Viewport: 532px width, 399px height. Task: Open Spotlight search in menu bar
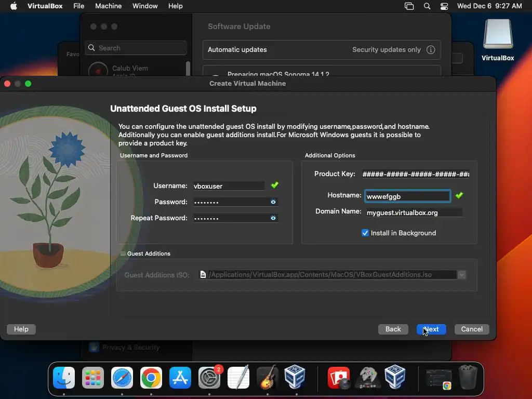point(427,6)
